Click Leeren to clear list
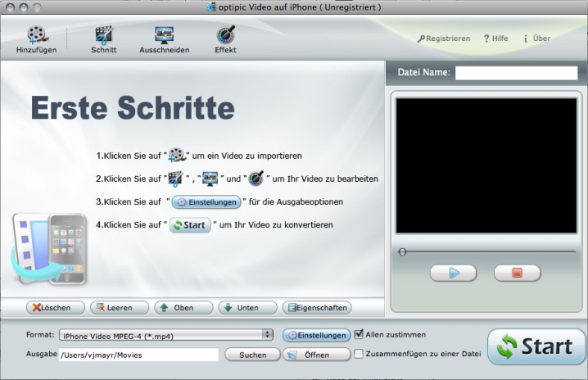588x380 pixels. pos(119,308)
